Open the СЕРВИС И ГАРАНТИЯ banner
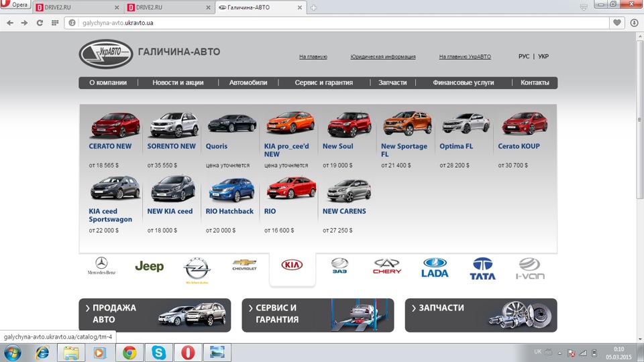Viewport: 644px width, 362px height. [x=318, y=315]
